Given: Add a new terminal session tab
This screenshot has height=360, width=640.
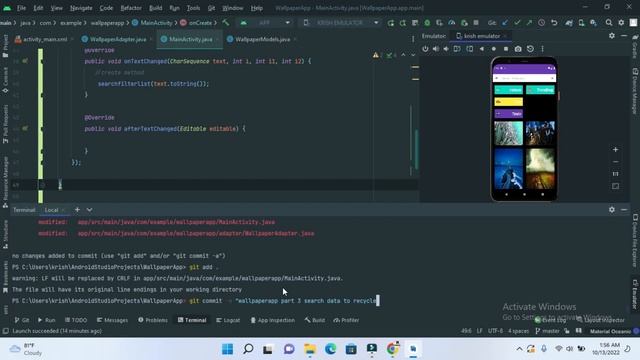Looking at the screenshot, I should click(x=77, y=209).
